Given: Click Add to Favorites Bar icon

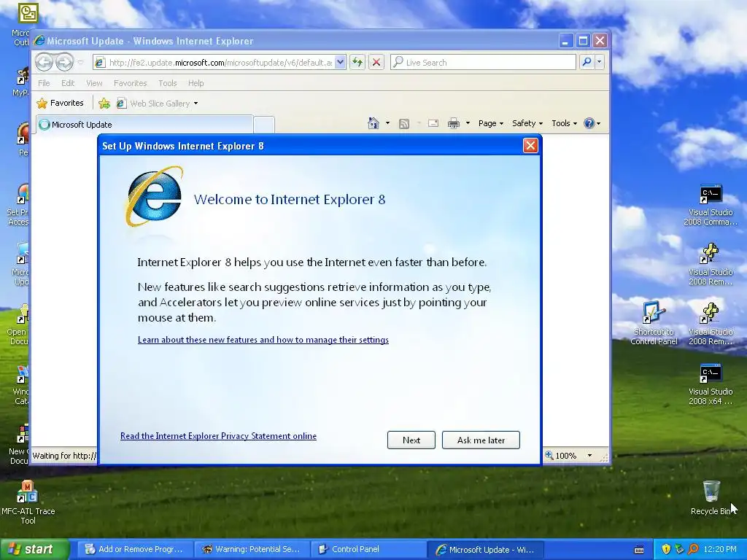Looking at the screenshot, I should pyautogui.click(x=104, y=104).
